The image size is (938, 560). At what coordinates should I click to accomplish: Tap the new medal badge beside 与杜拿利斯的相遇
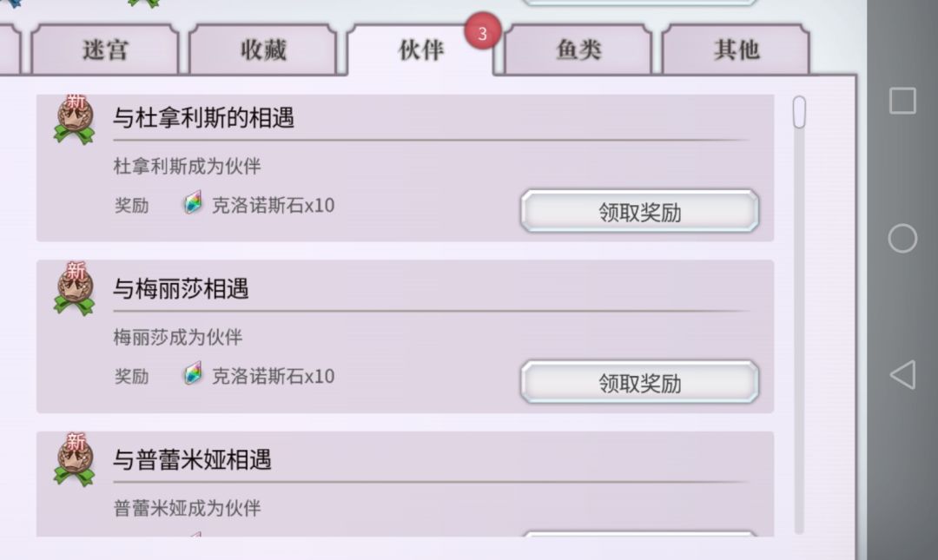[x=75, y=119]
